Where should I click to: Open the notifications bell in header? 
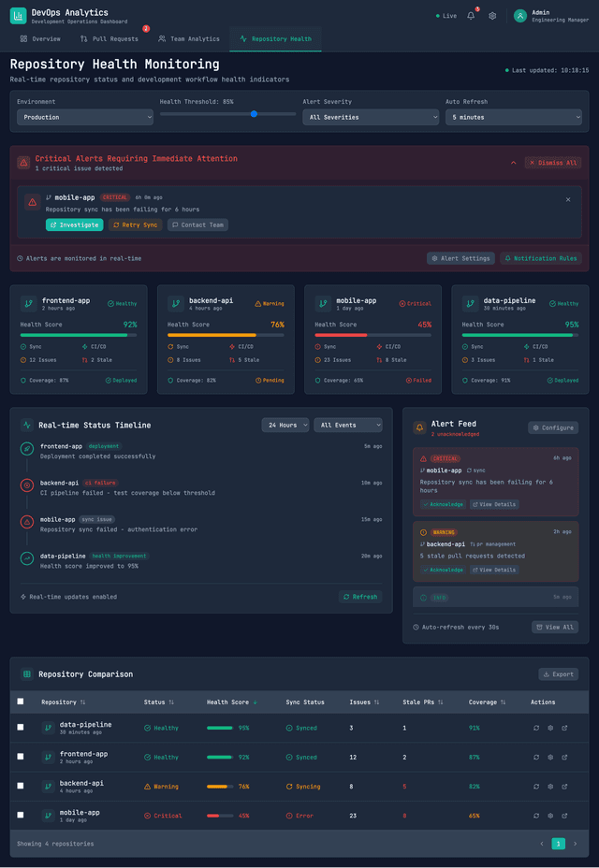coord(471,16)
